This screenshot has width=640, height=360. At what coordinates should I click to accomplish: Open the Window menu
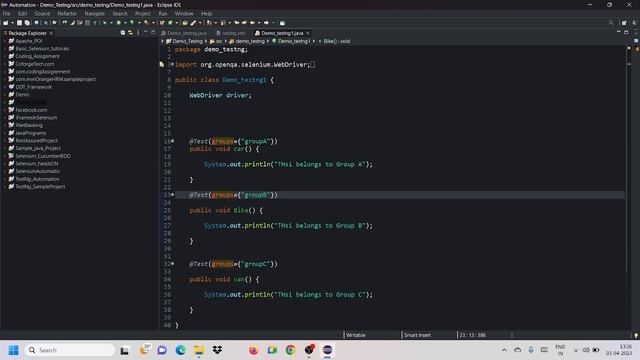point(184,13)
